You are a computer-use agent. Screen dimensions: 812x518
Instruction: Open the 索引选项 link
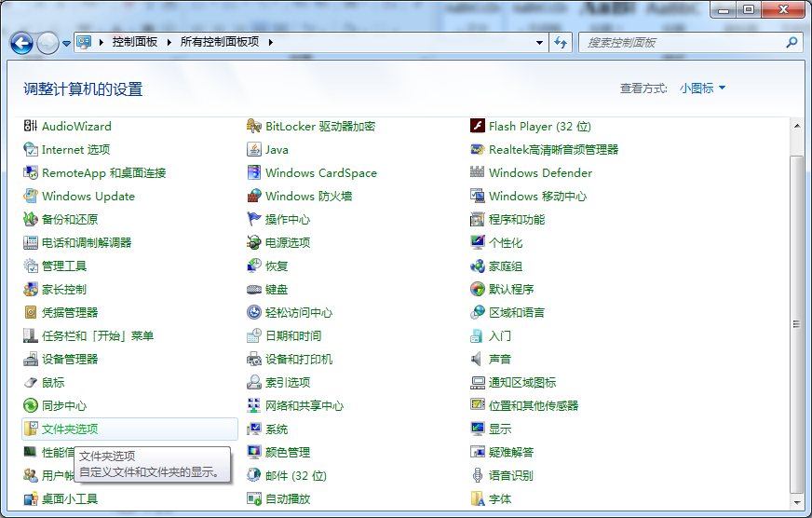288,382
